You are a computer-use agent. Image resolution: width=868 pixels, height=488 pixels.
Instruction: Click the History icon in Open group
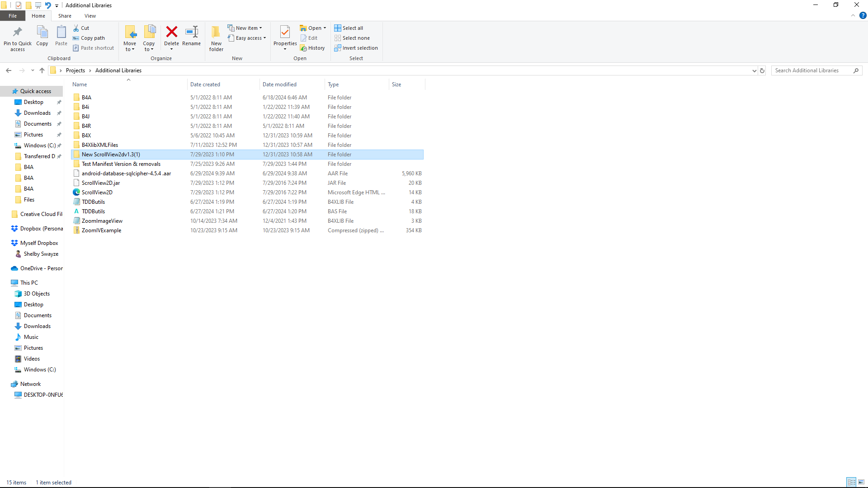pos(304,48)
